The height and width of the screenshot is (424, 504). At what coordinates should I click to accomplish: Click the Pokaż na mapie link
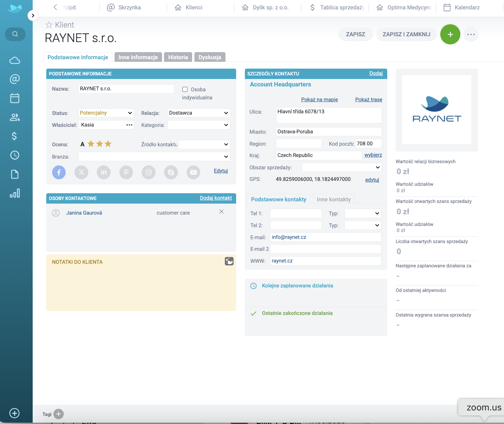(319, 99)
